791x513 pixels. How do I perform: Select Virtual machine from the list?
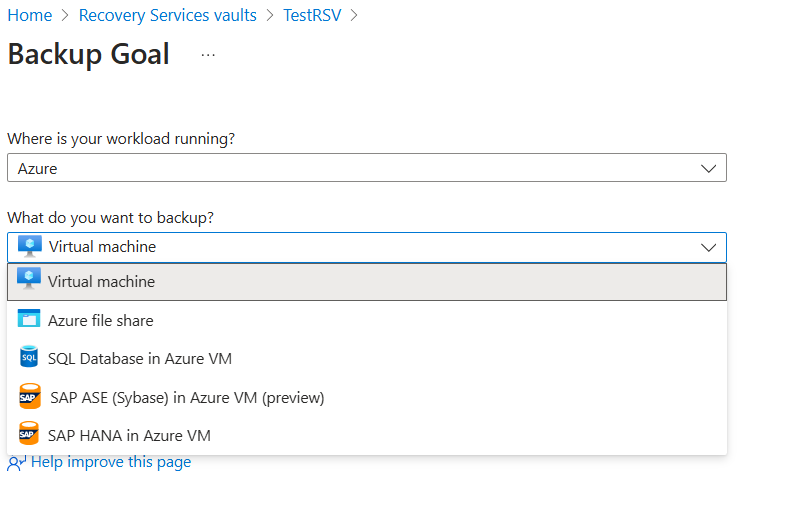pyautogui.click(x=102, y=282)
